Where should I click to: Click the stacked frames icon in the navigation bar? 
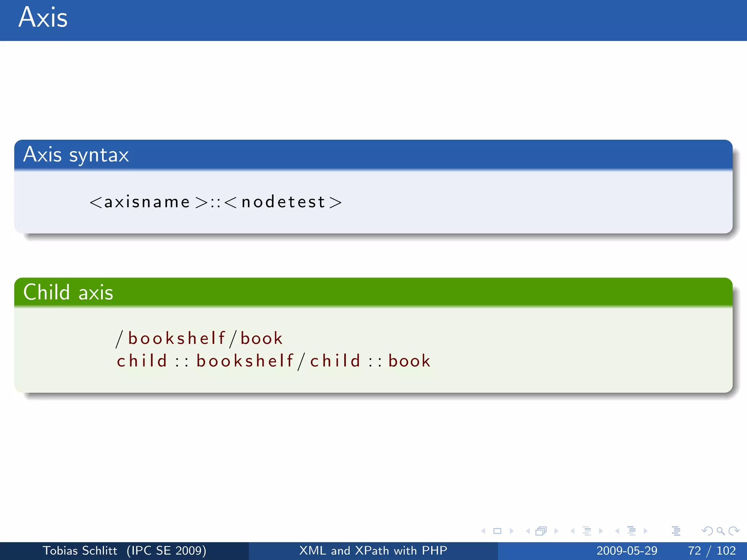pos(541,531)
